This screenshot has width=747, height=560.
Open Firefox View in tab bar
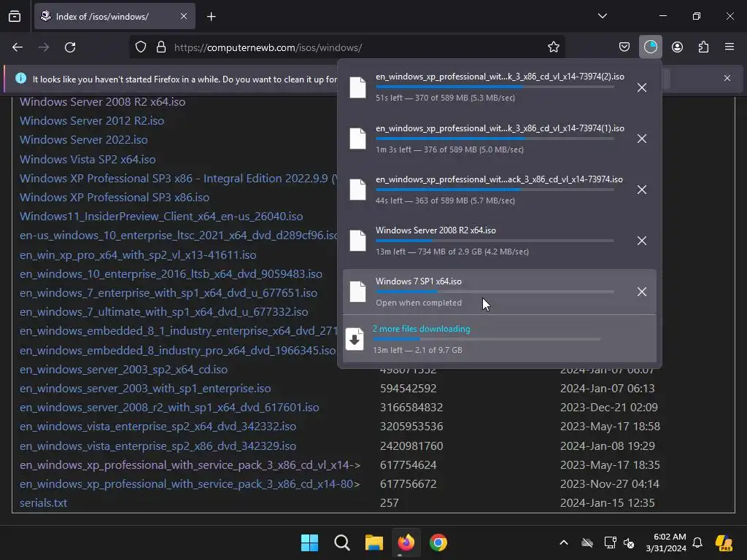coord(15,17)
